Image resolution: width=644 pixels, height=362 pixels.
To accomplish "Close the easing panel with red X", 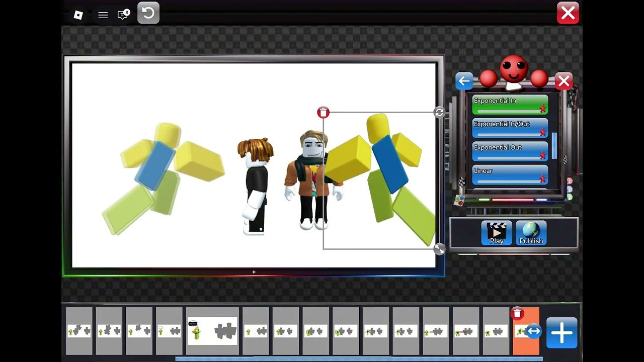I will click(x=563, y=81).
